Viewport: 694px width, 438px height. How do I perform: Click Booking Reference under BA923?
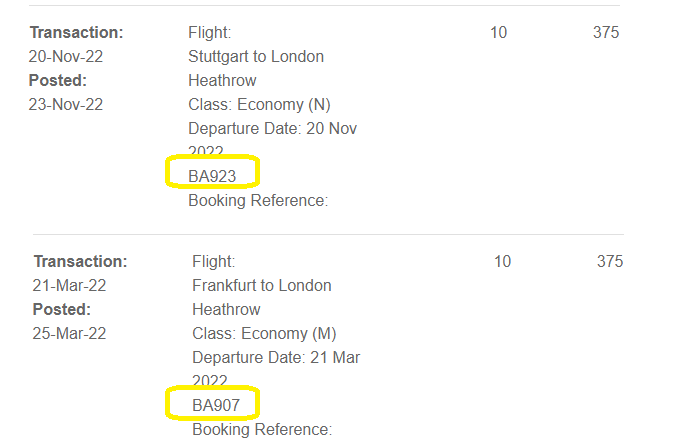click(258, 200)
